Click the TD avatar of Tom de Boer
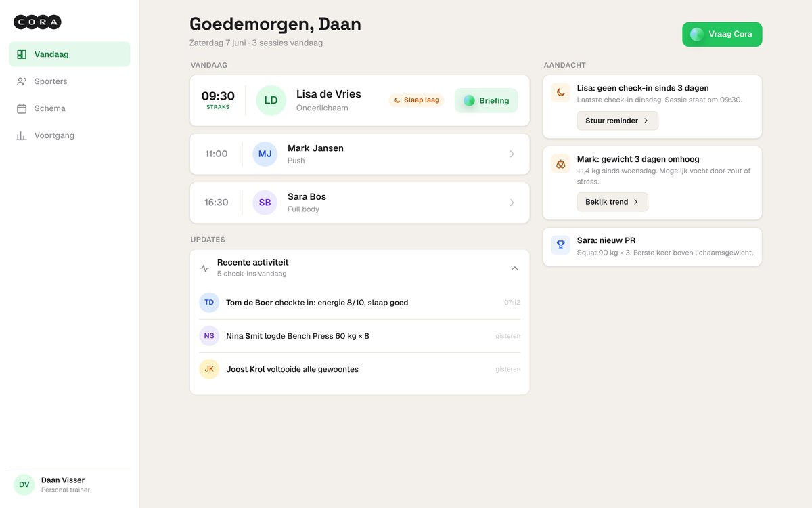The height and width of the screenshot is (508, 812). 209,303
